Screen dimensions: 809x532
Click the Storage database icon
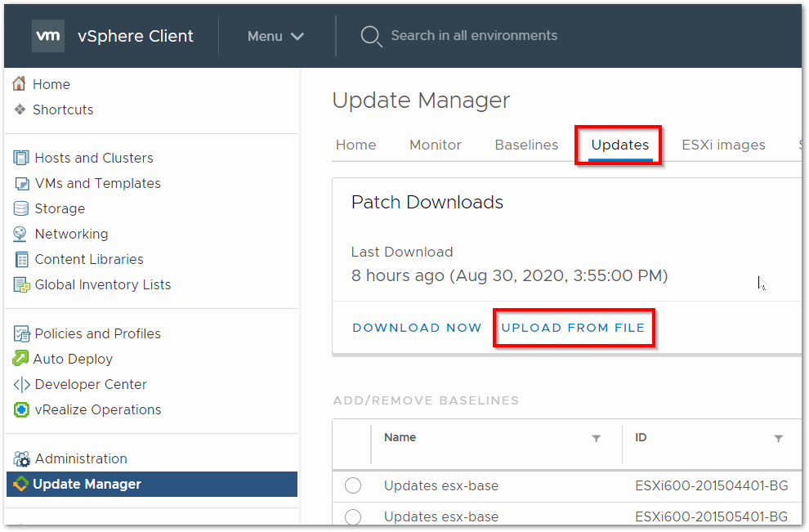point(20,208)
